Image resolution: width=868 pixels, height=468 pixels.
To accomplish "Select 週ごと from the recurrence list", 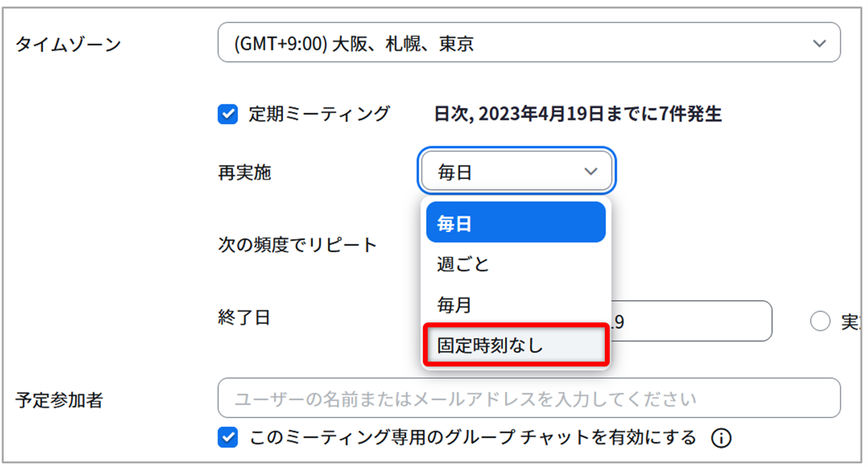I will tap(516, 264).
